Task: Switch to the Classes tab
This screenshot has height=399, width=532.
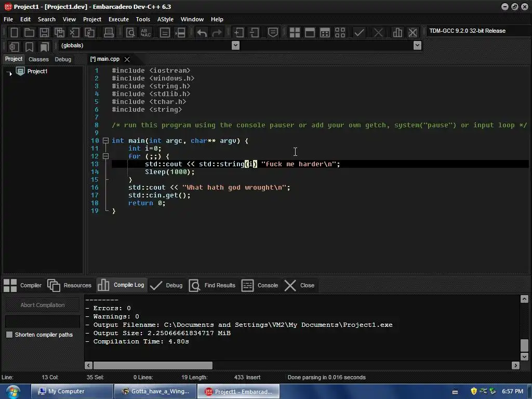Action: tap(38, 59)
